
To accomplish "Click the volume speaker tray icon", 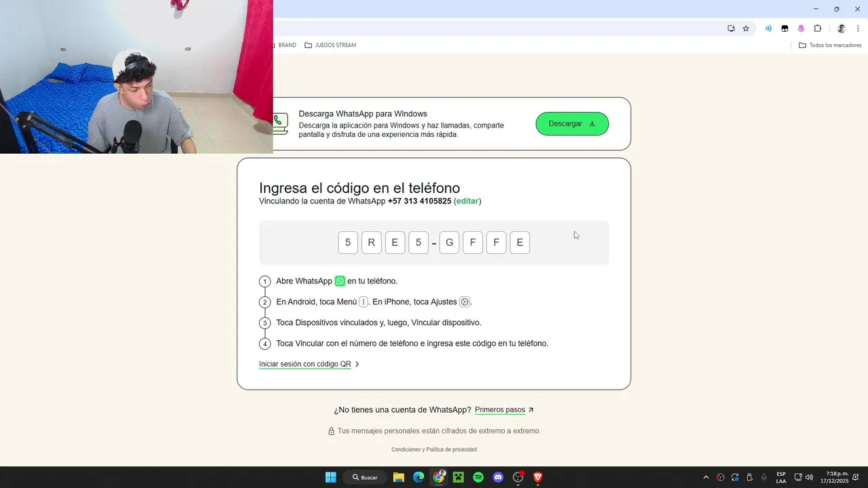I will pyautogui.click(x=809, y=477).
